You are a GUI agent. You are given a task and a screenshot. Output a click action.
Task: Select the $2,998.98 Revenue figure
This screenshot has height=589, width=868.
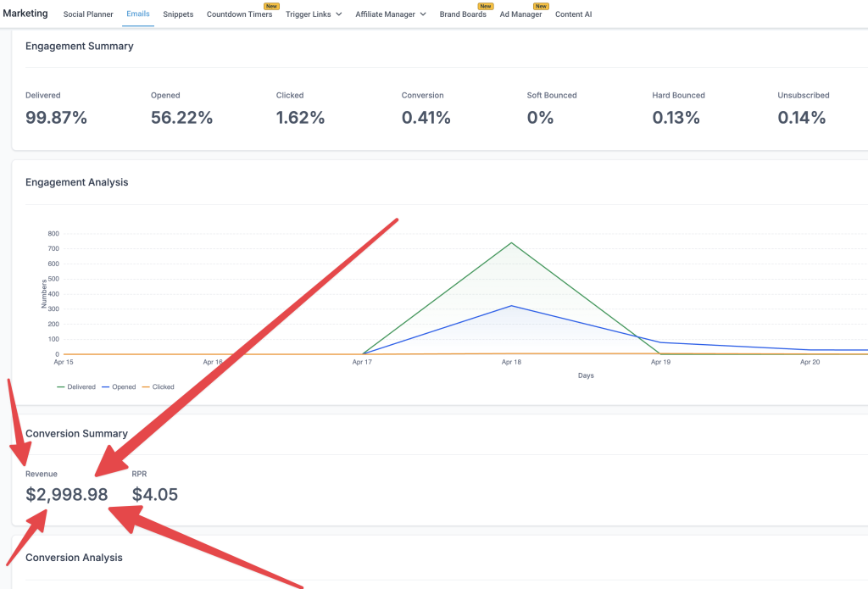click(67, 495)
